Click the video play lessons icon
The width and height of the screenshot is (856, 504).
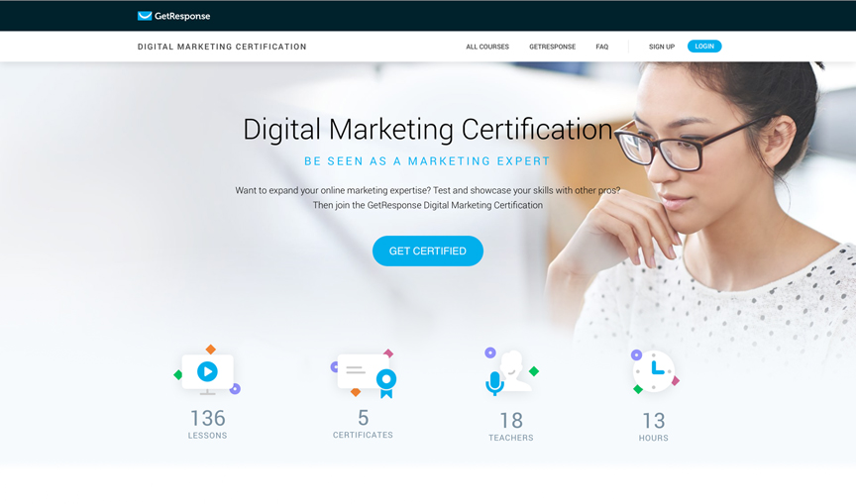click(x=207, y=371)
